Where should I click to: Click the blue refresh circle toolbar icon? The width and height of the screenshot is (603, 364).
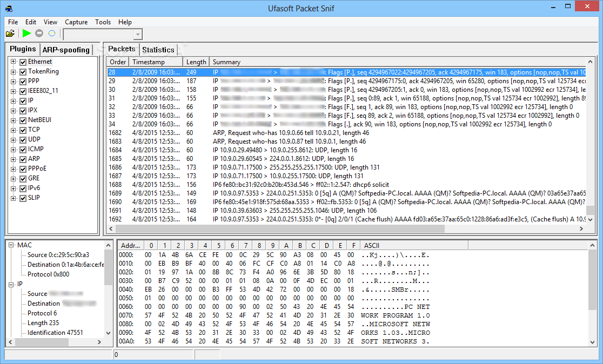click(52, 33)
